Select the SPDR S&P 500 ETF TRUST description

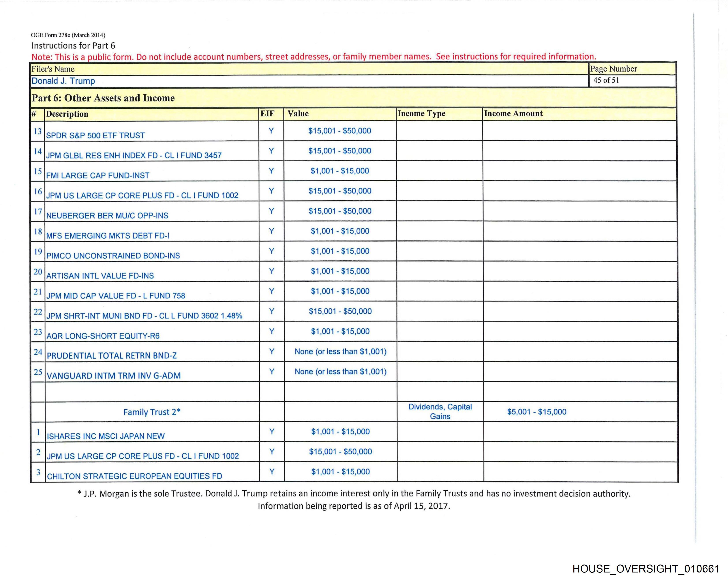click(95, 136)
